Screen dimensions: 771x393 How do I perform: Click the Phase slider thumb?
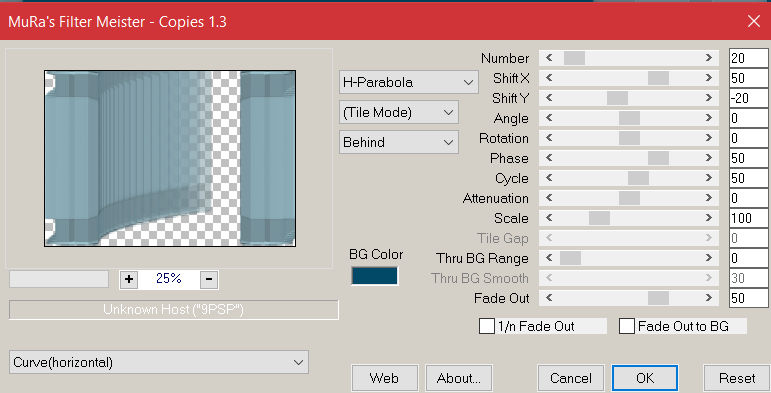point(658,158)
